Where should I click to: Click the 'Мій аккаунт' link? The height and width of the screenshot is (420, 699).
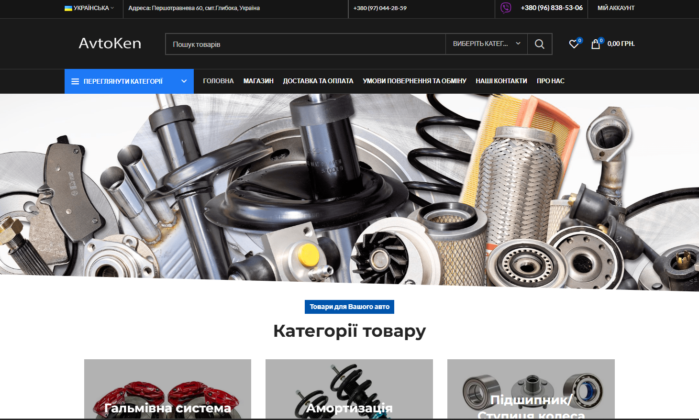pos(616,7)
